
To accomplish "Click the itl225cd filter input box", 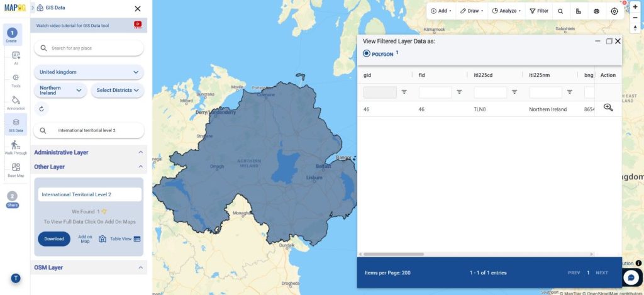I will pos(491,92).
